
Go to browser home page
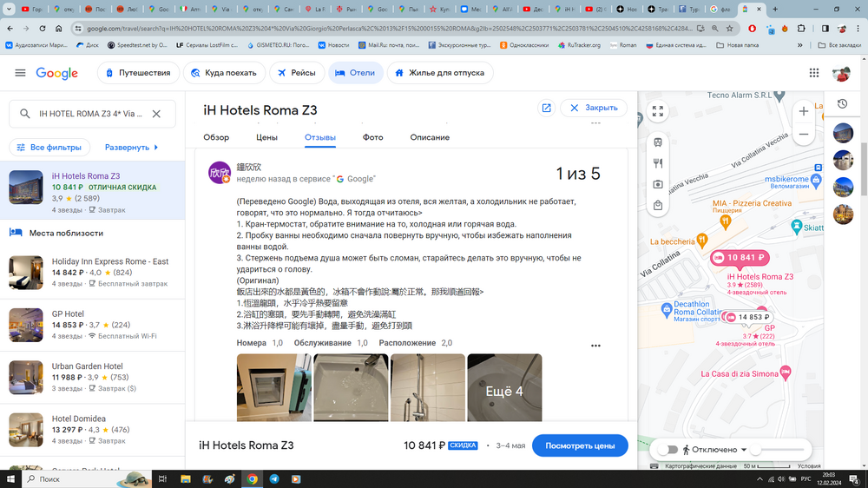[59, 29]
